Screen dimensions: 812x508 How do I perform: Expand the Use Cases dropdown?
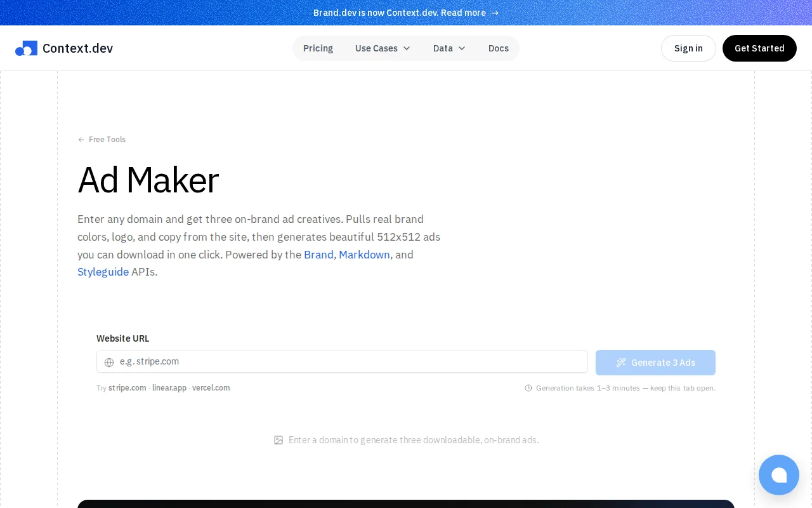(383, 48)
